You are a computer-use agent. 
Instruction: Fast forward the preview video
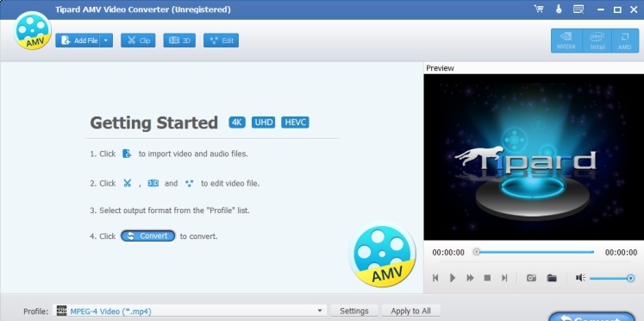470,278
